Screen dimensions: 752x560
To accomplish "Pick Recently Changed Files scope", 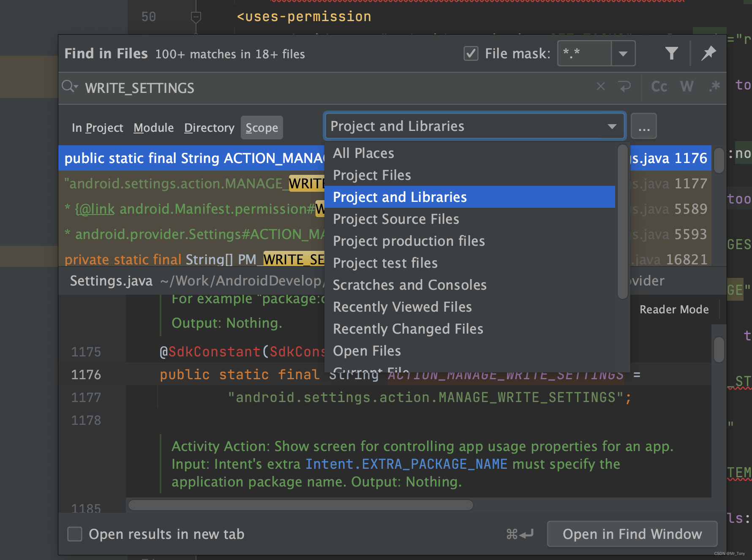I will [x=470, y=329].
